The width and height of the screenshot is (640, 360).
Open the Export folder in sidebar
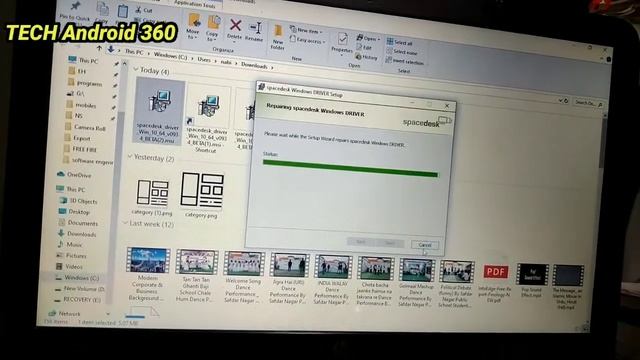78,138
